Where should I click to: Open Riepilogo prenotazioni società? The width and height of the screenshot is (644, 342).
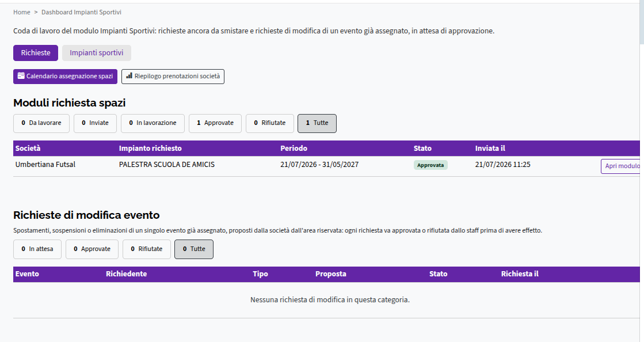[x=173, y=77]
